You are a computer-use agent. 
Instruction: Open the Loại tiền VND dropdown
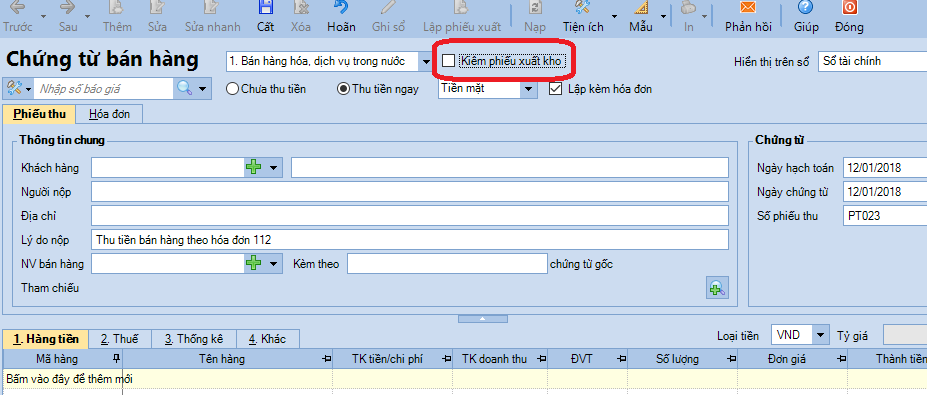point(820,335)
